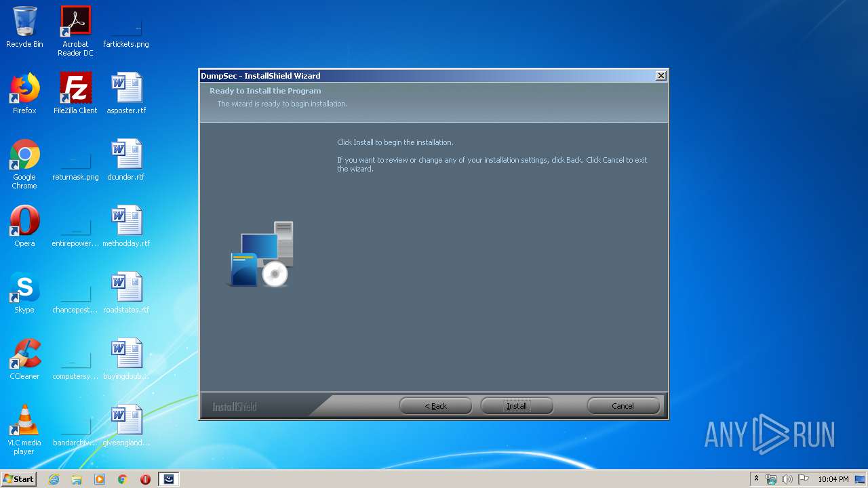Click 'Click Install to begin the installation' text
The width and height of the screenshot is (868, 488).
click(x=395, y=142)
